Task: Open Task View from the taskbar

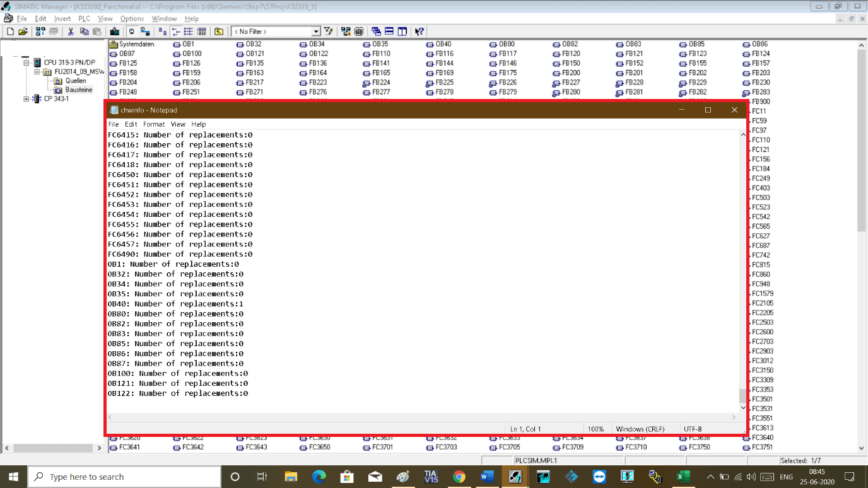Action: tap(262, 477)
